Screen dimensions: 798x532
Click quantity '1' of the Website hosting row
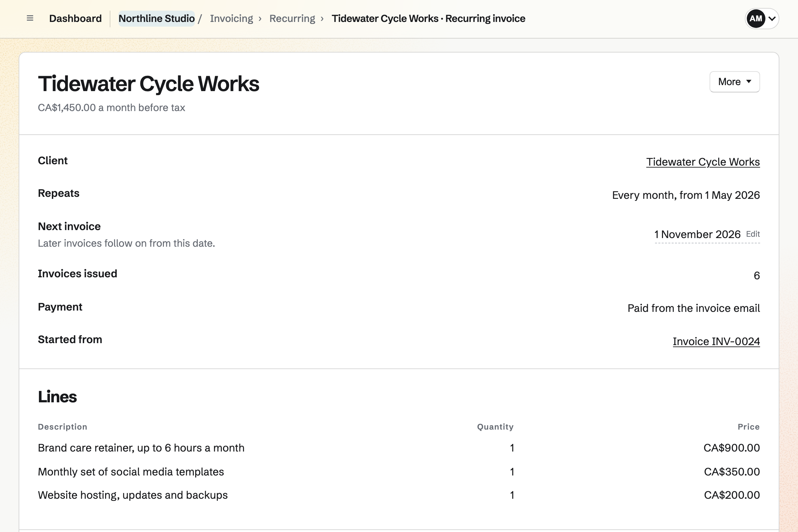[512, 495]
